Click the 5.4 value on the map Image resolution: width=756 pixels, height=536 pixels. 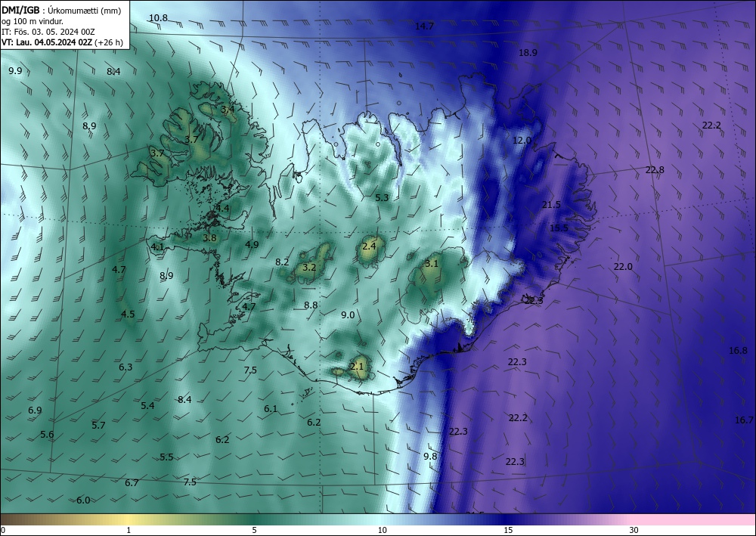pyautogui.click(x=147, y=406)
